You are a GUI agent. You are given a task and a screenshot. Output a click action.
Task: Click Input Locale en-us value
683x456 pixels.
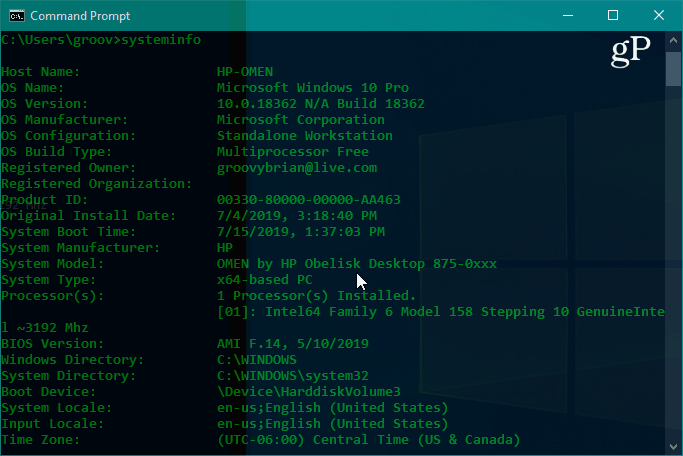click(333, 424)
